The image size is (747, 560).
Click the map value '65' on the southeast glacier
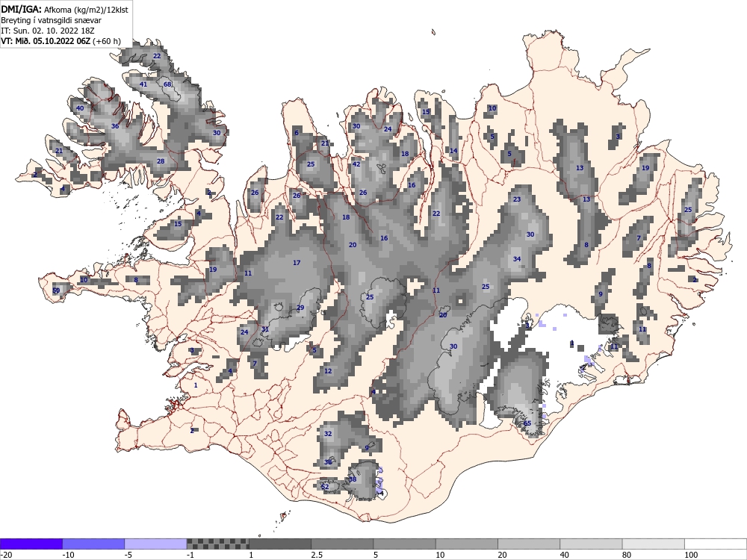[x=527, y=423]
